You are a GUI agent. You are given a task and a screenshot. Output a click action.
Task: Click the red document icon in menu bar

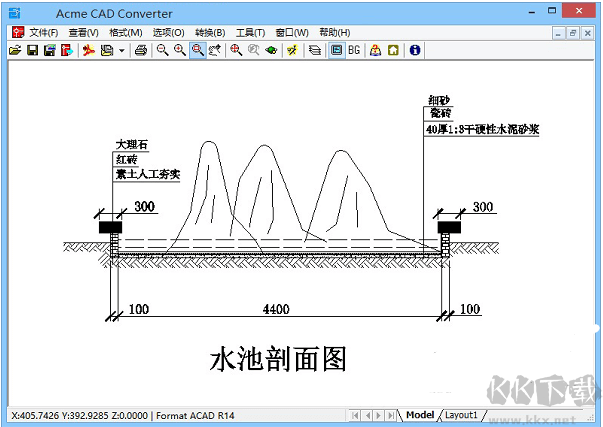(18, 32)
